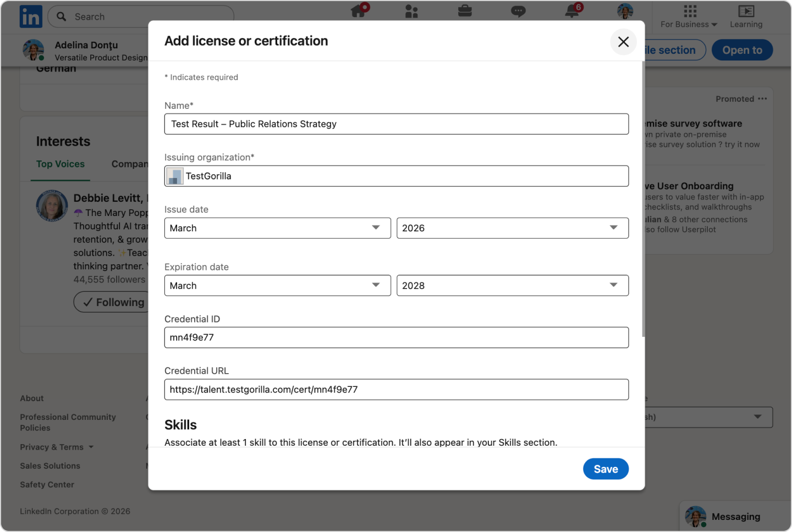Click the Skills section heading
This screenshot has height=532, width=792.
[x=180, y=425]
